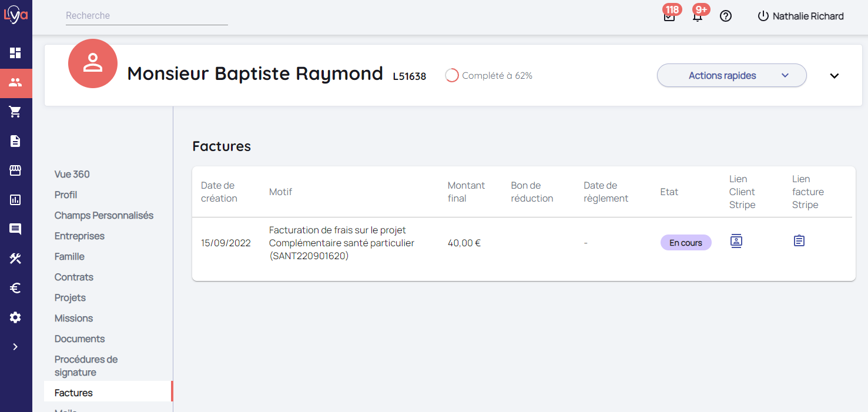Open the dashboard icon in sidebar
Screen dimensions: 868x412
[15, 53]
